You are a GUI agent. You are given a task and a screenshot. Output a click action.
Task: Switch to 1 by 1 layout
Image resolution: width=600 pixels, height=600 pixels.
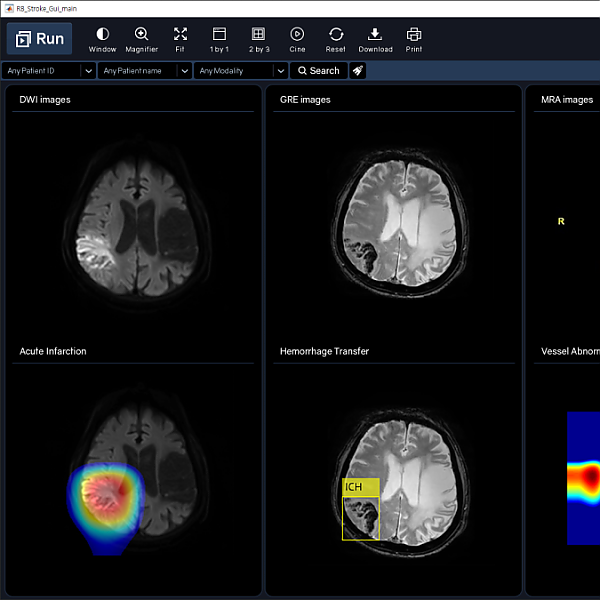pyautogui.click(x=218, y=39)
